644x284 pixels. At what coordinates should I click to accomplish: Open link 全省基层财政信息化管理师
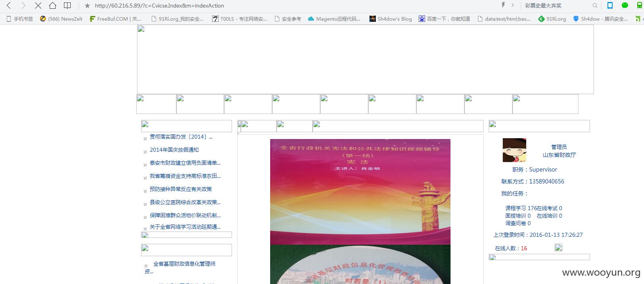tap(184, 264)
